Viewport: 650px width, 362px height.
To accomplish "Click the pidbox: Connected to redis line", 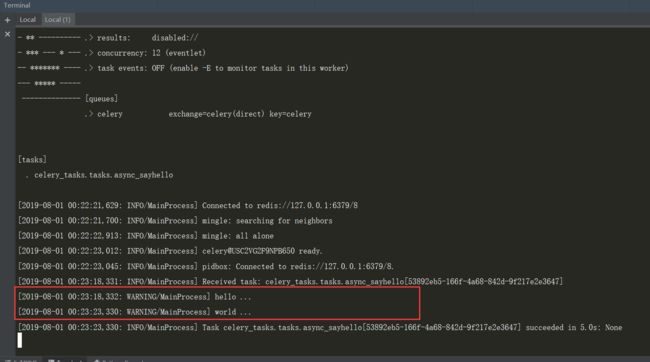I will pyautogui.click(x=206, y=266).
